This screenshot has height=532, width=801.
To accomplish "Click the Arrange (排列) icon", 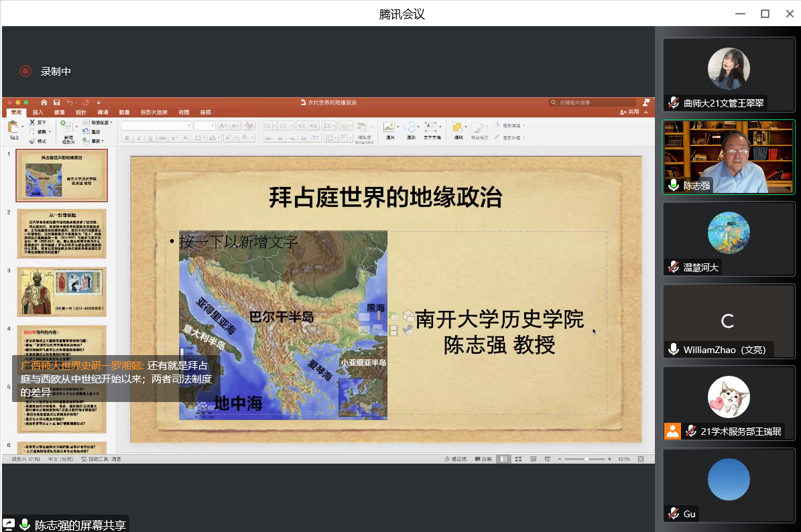I will point(458,127).
